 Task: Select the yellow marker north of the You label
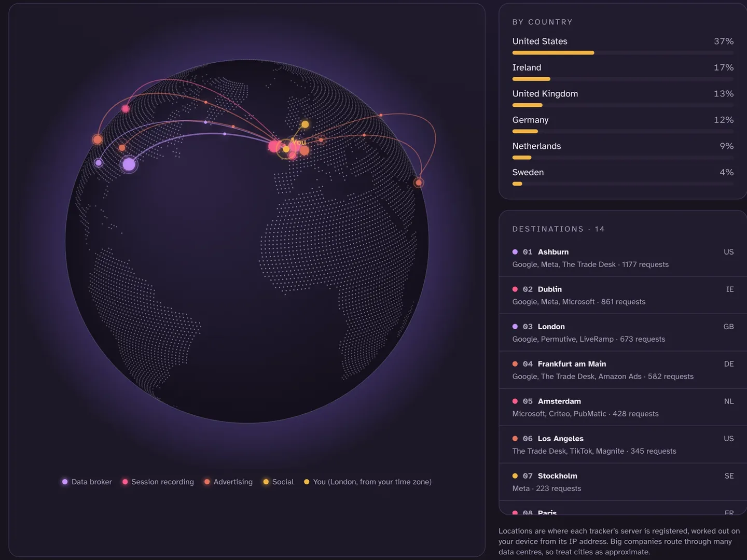tap(305, 124)
